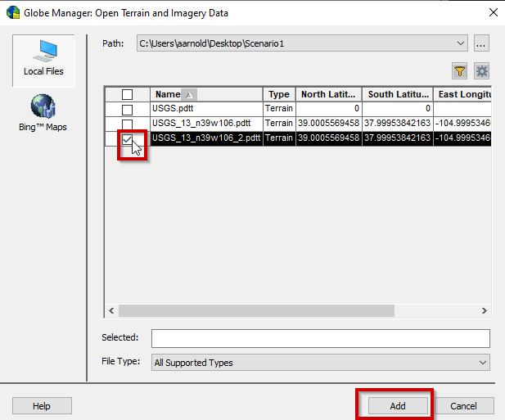Click the yellow filter funnel icon
The image size is (505, 420).
[459, 71]
